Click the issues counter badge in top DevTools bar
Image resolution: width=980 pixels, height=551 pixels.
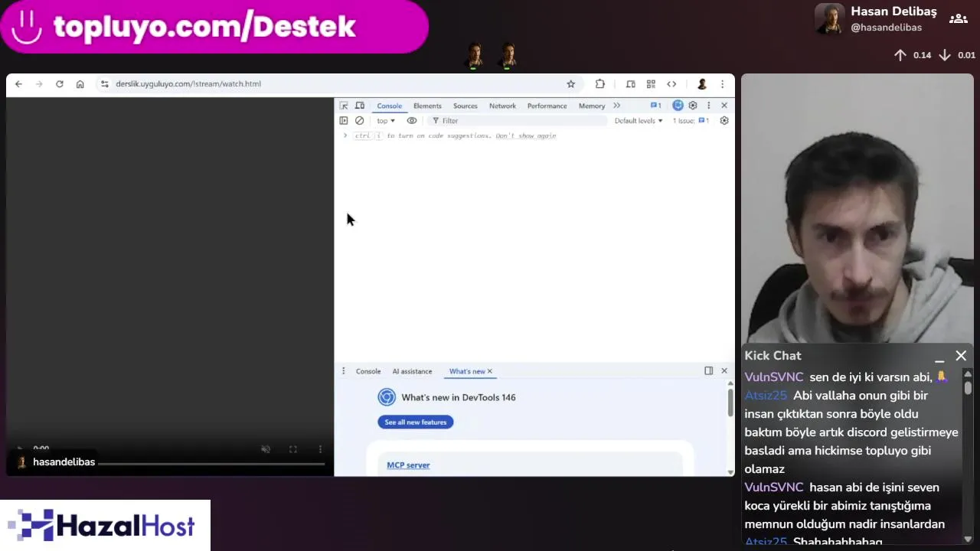pyautogui.click(x=655, y=106)
